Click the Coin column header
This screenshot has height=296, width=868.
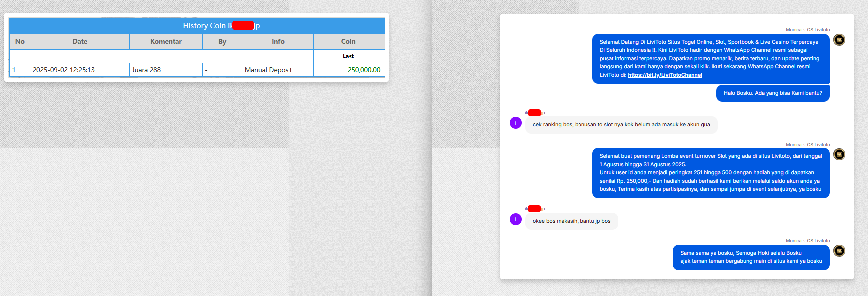click(x=348, y=42)
